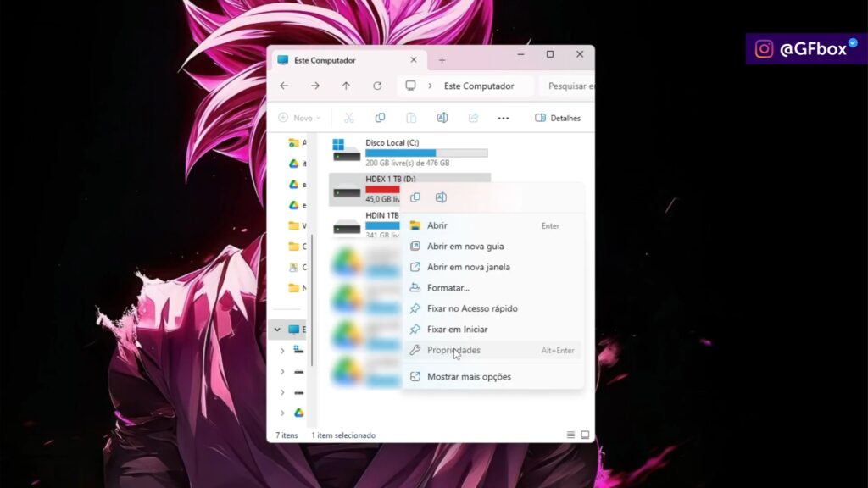Image resolution: width=868 pixels, height=488 pixels.
Task: Click "7 itens" in the status bar
Action: coord(287,435)
